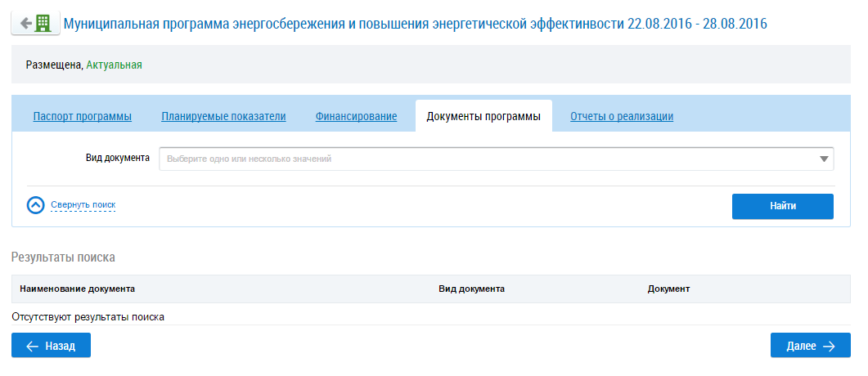
Task: Go to the Финансирование tab
Action: (356, 116)
